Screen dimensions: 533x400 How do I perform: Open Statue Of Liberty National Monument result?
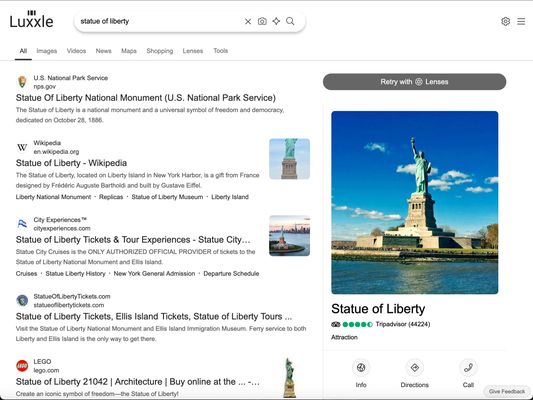145,98
